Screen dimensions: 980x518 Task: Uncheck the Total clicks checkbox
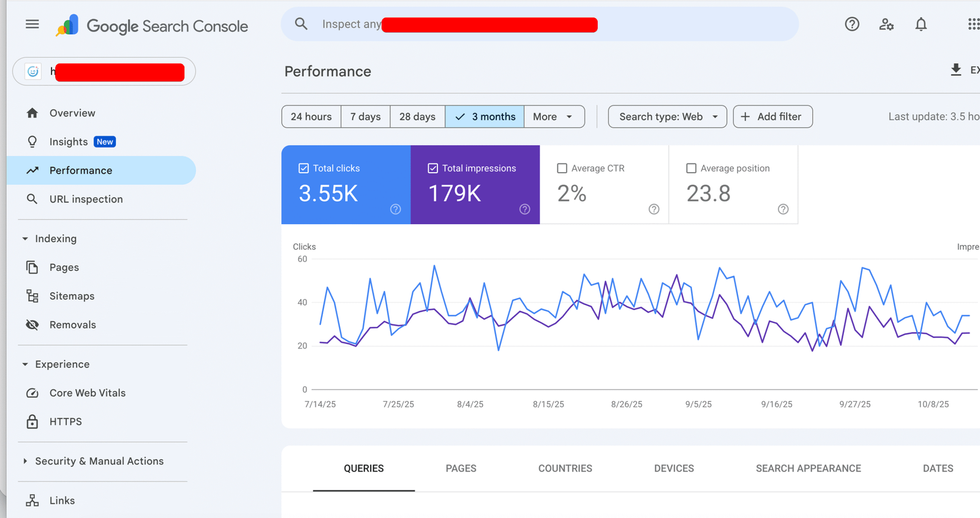(x=304, y=168)
